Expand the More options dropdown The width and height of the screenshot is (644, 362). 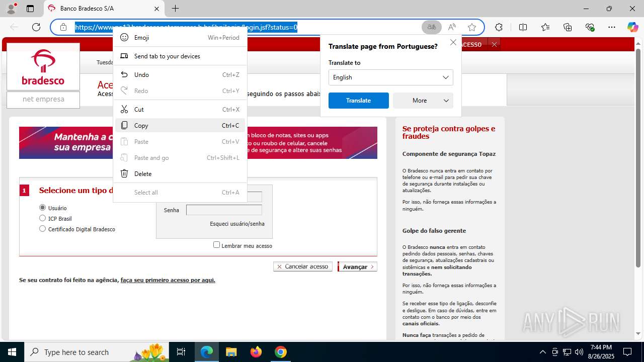tap(423, 101)
